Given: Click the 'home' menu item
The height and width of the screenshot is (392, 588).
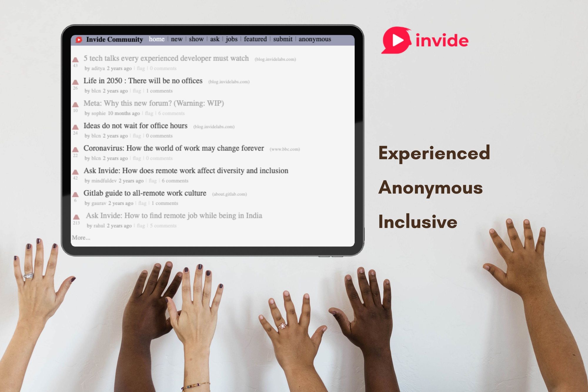Looking at the screenshot, I should click(156, 40).
